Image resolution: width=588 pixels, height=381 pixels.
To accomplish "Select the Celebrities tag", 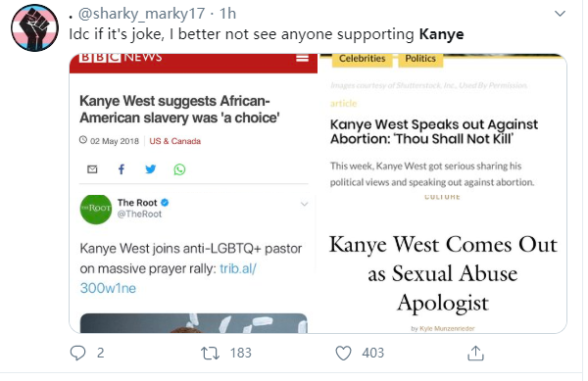I will click(x=362, y=59).
